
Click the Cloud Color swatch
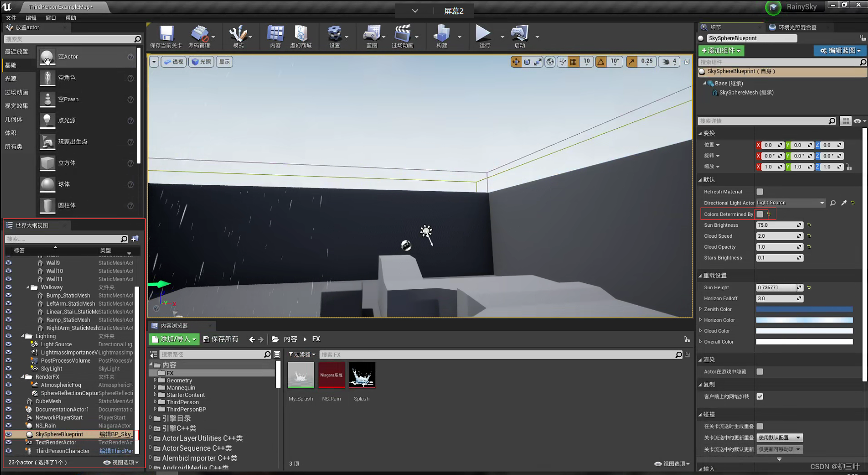click(804, 331)
